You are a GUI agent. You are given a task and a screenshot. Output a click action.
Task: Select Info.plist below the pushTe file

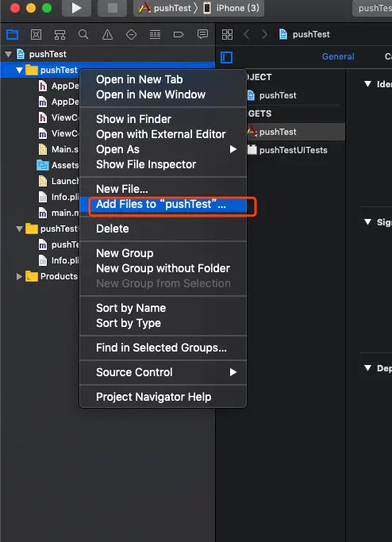59,260
